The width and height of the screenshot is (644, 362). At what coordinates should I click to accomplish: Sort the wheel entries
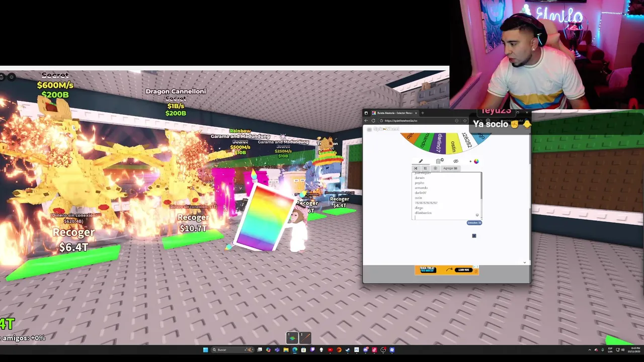[425, 168]
